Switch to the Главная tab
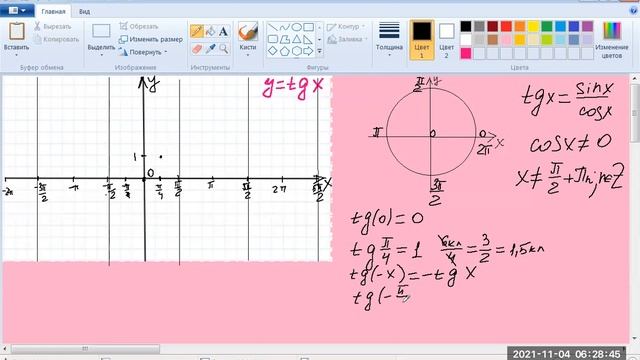The height and width of the screenshot is (360, 640). pyautogui.click(x=53, y=11)
